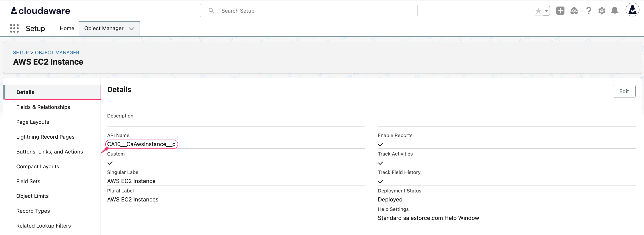
Task: Open the OBJECT MANAGER breadcrumb link
Action: pos(57,52)
